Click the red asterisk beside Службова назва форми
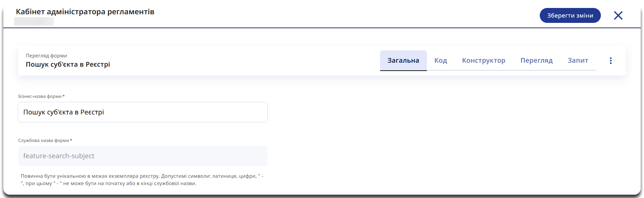This screenshot has height=198, width=644. point(71,140)
